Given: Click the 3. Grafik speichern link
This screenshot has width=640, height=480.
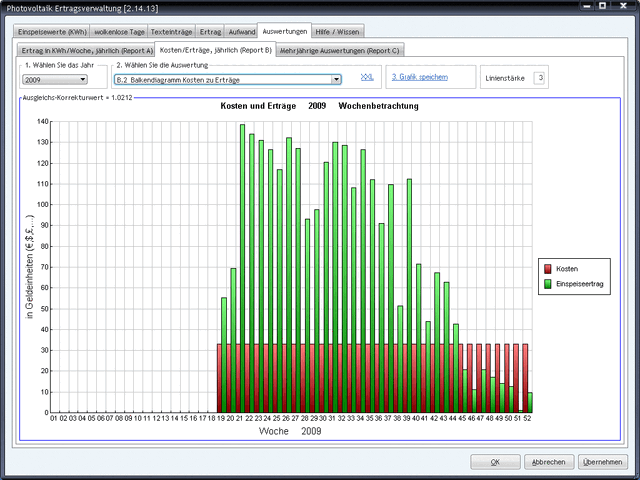Looking at the screenshot, I should [x=420, y=77].
